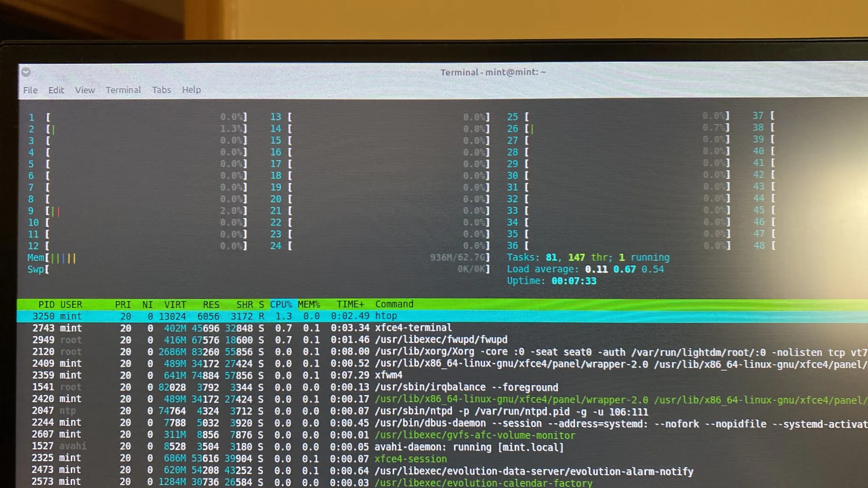
Task: Click the PID column header
Action: pyautogui.click(x=46, y=305)
